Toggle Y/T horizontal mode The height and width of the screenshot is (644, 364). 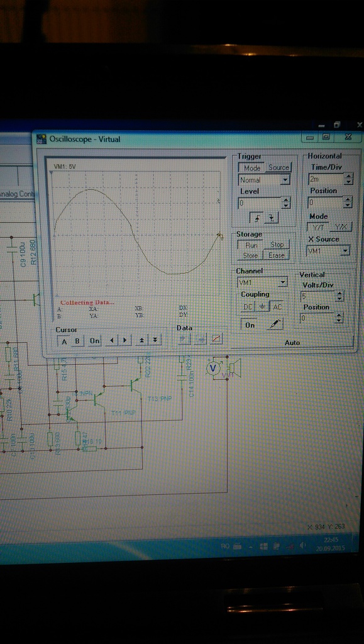pos(317,227)
